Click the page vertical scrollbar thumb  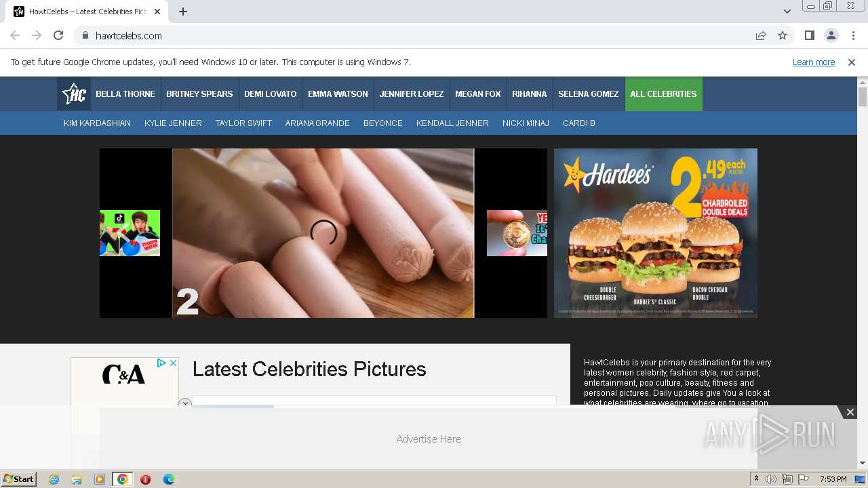[x=863, y=97]
